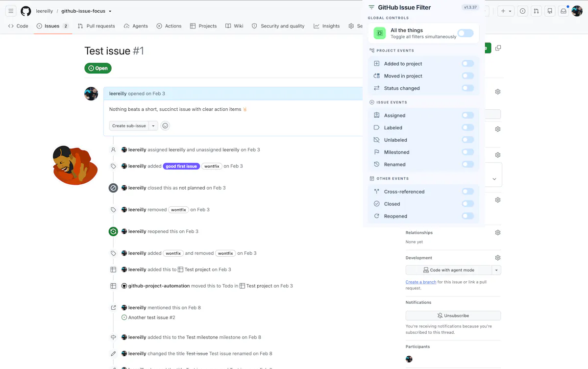Click the Added to project icon
Viewport: 588px width, 369px height.
tap(377, 64)
